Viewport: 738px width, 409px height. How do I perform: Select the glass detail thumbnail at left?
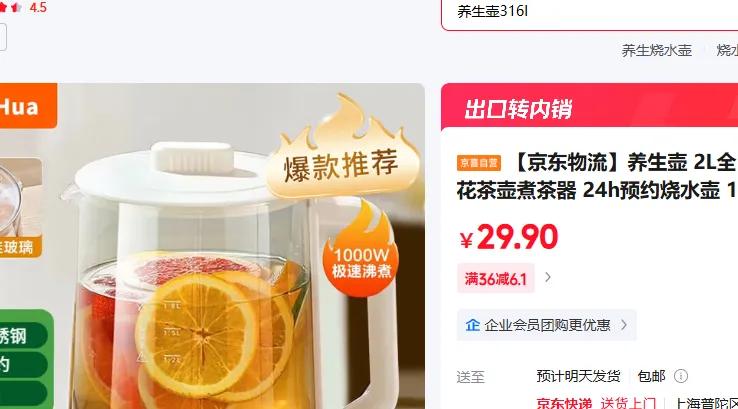[21, 208]
